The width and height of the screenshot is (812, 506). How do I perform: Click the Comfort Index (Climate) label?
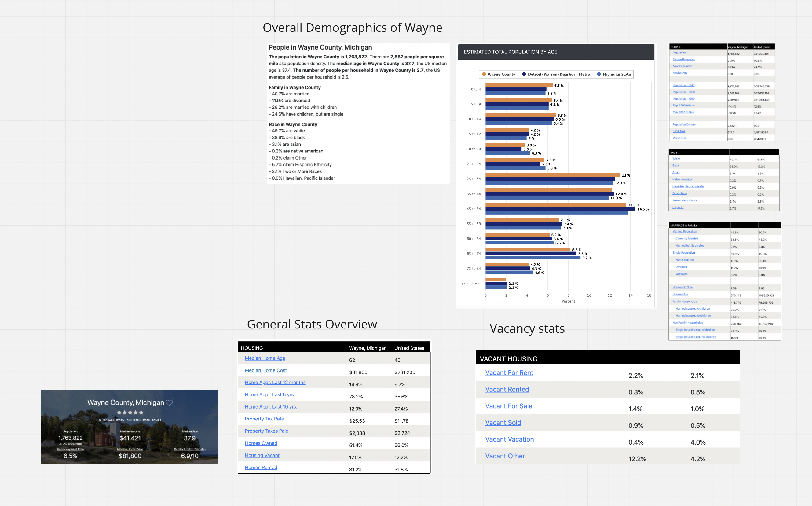pos(190,449)
